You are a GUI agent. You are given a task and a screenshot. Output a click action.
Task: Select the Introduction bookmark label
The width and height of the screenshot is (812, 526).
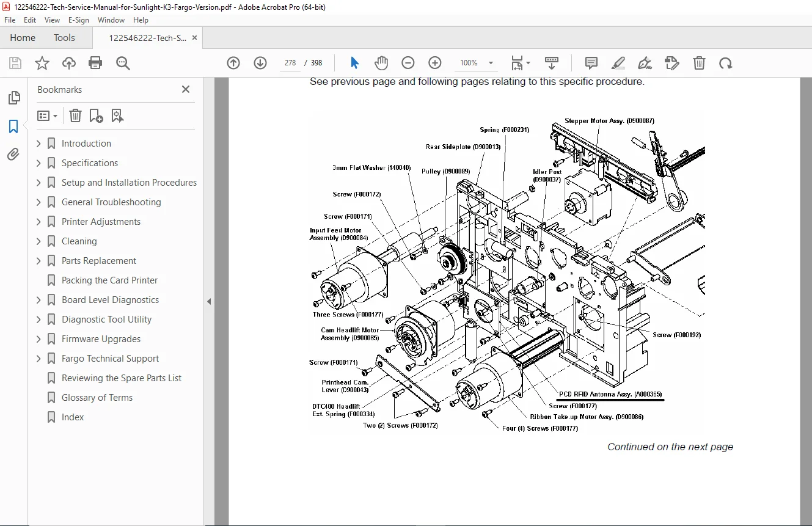click(86, 144)
